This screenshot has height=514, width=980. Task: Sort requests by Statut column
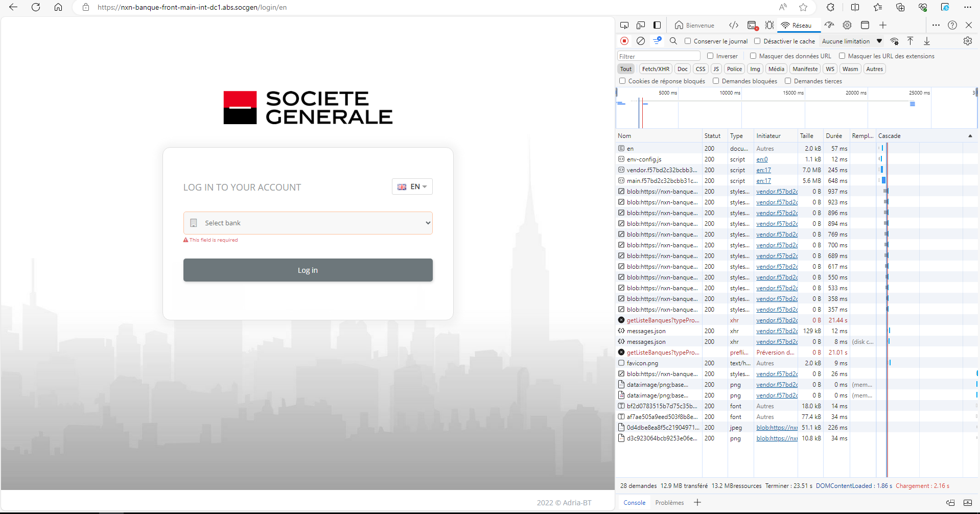715,136
